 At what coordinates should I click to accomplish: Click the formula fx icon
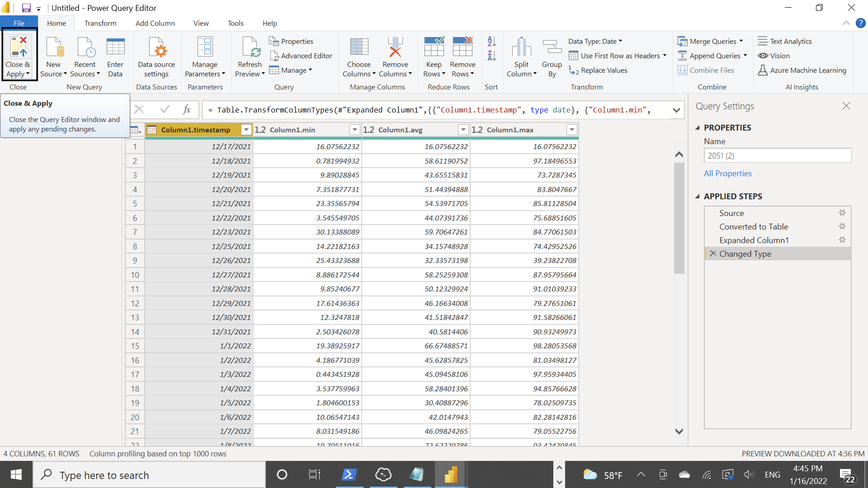(x=187, y=109)
